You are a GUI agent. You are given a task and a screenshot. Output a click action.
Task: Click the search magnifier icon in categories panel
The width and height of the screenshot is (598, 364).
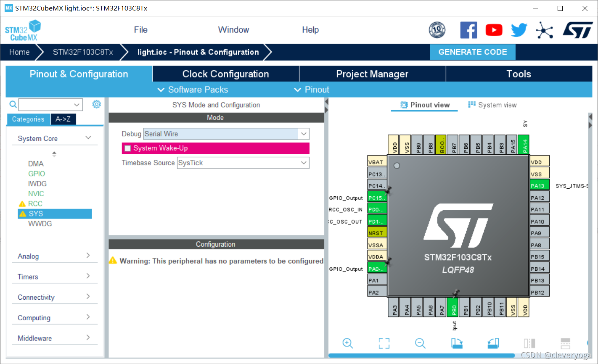point(13,104)
